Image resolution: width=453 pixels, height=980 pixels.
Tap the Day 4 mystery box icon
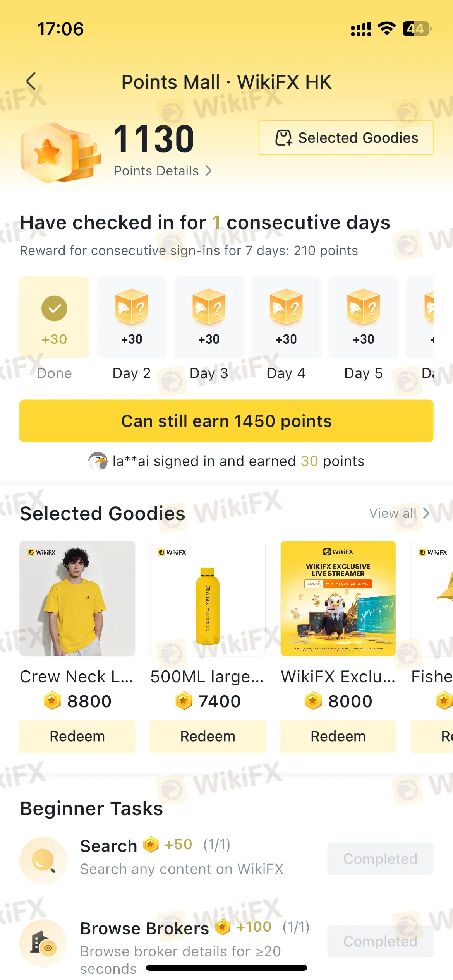coord(286,307)
